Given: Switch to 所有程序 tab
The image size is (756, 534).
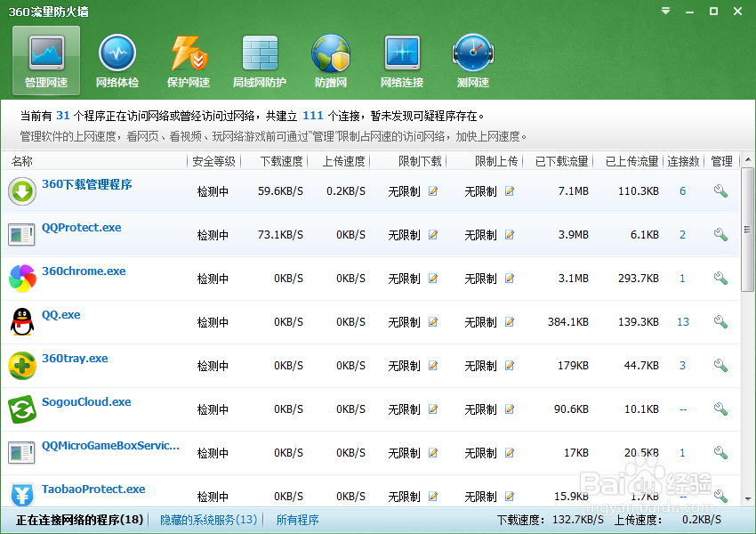Looking at the screenshot, I should [297, 520].
